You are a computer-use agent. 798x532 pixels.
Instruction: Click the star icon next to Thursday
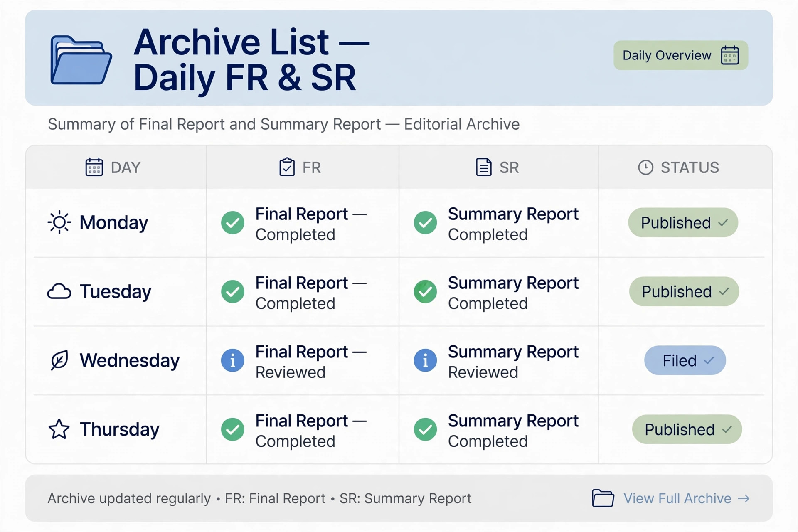(x=59, y=429)
